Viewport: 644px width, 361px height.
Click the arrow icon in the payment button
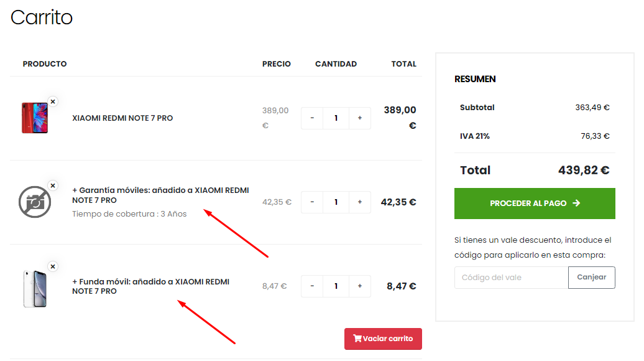click(577, 203)
